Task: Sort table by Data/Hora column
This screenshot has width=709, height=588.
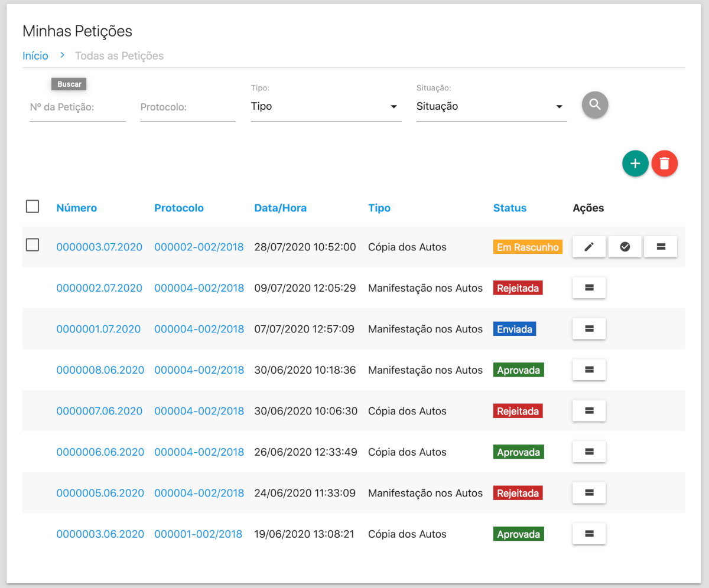Action: tap(281, 208)
